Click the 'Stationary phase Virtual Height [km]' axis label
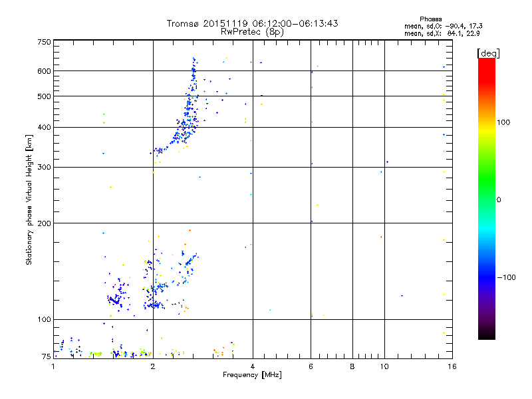The image size is (532, 399). point(29,199)
